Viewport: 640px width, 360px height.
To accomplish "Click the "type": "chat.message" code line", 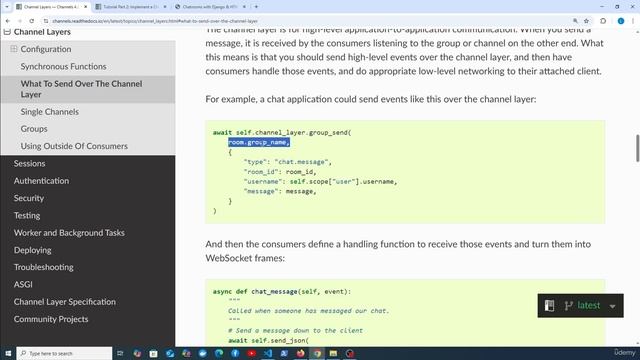I will click(288, 162).
